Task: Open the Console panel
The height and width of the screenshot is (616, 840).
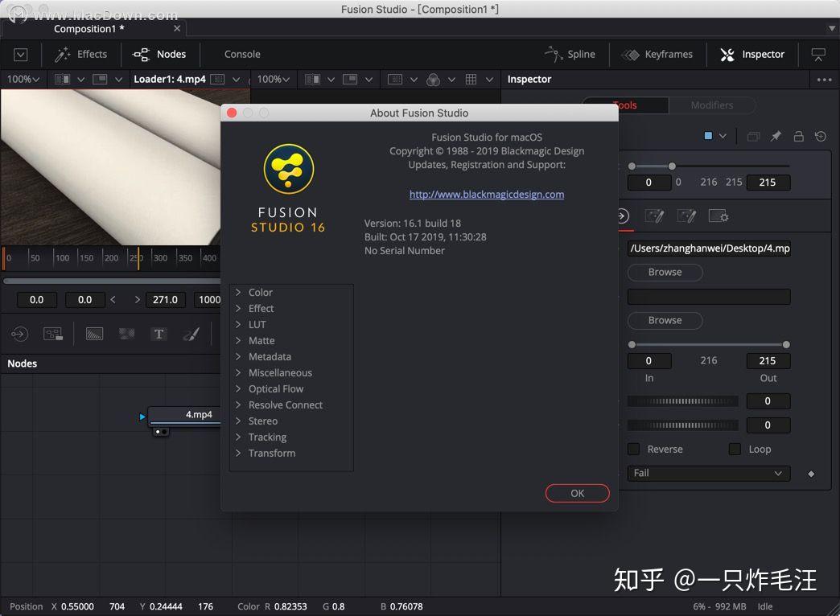Action: 241,54
